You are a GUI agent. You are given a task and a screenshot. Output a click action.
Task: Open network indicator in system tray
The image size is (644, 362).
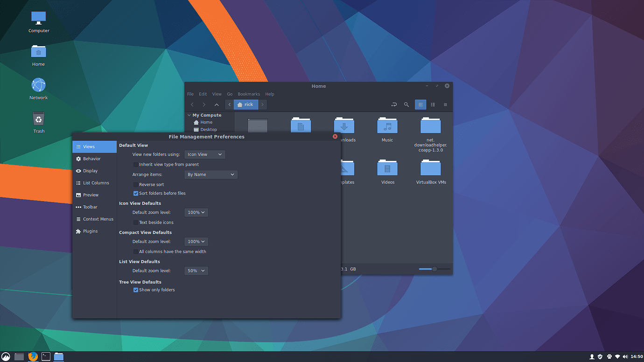point(617,356)
